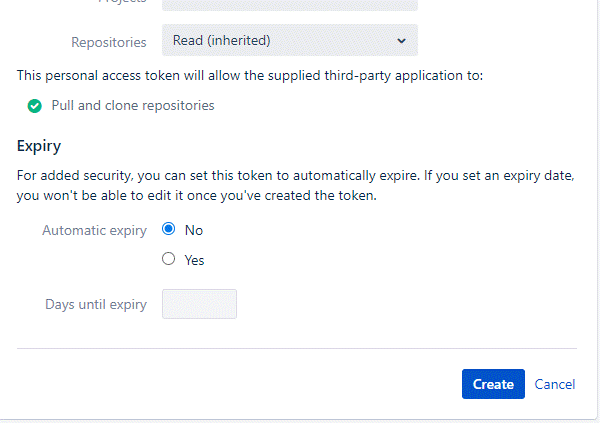Viewport: 600px width, 423px height.
Task: Click the "Repositories" field label
Action: [x=109, y=42]
